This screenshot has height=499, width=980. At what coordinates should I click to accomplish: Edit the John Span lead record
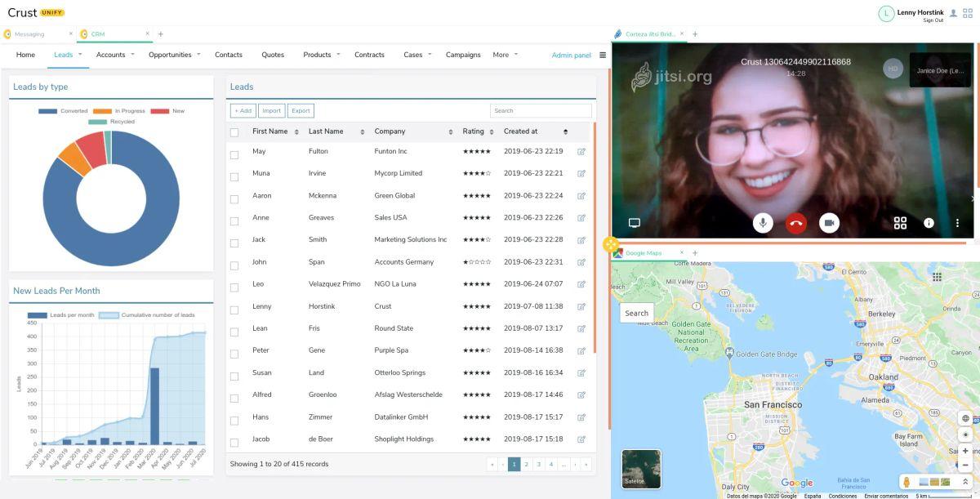point(581,262)
